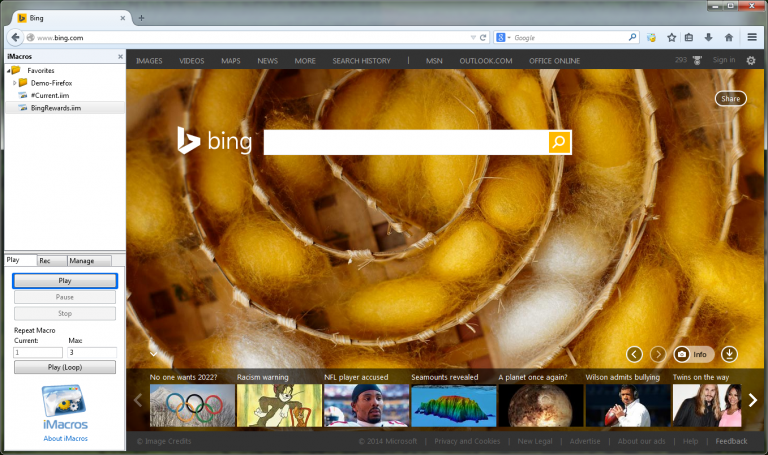
Task: Click the Bing logo
Action: click(x=215, y=141)
